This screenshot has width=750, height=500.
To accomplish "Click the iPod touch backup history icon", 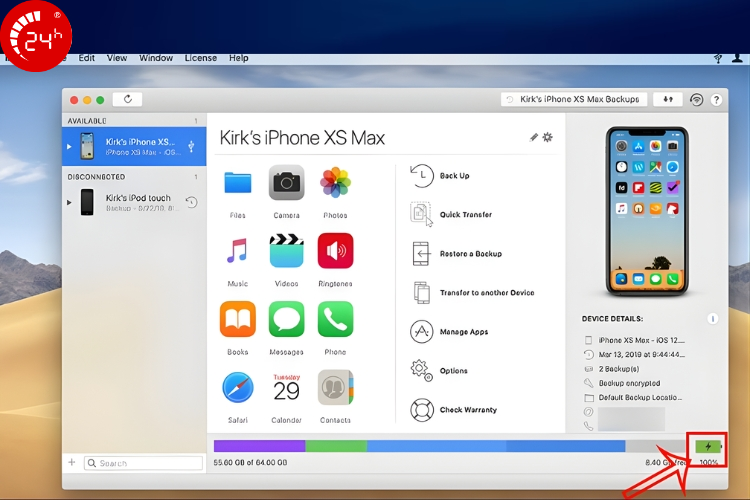I will pos(191,202).
